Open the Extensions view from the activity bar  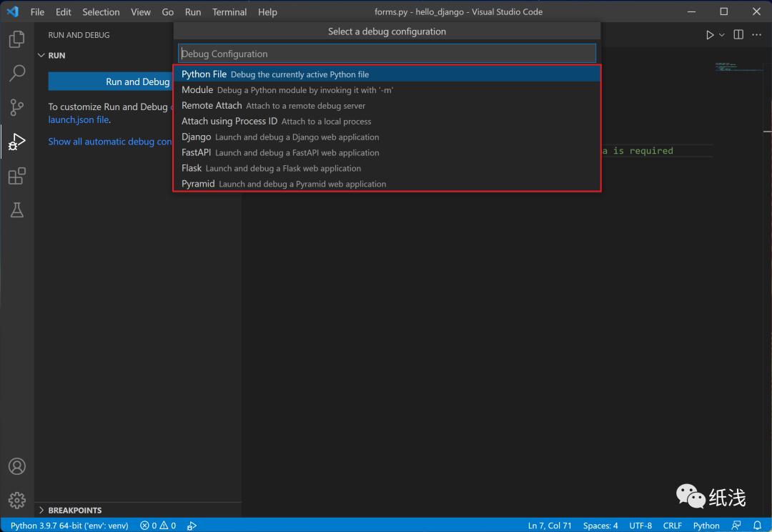[x=16, y=176]
